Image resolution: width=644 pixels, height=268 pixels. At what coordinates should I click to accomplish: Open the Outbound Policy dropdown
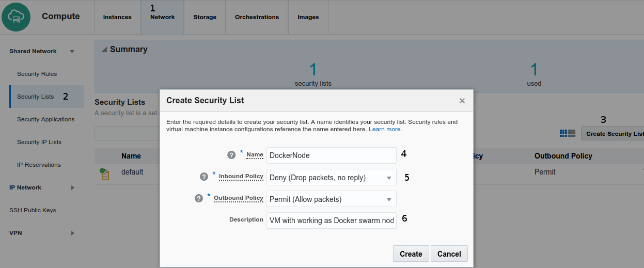tap(389, 199)
